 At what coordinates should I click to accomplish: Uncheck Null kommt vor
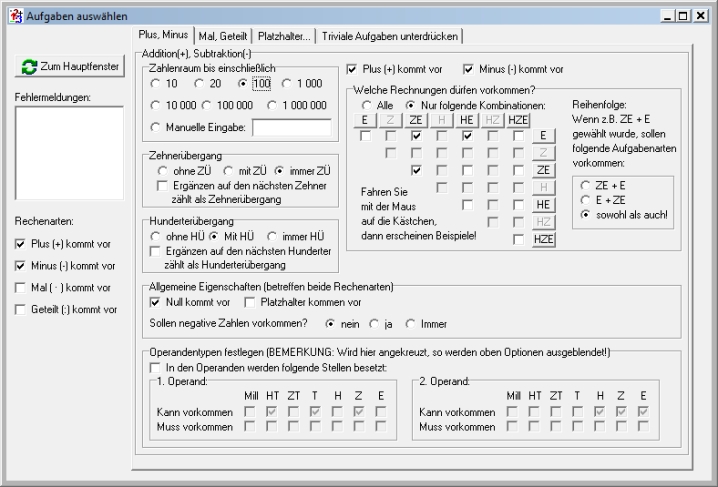pos(155,301)
